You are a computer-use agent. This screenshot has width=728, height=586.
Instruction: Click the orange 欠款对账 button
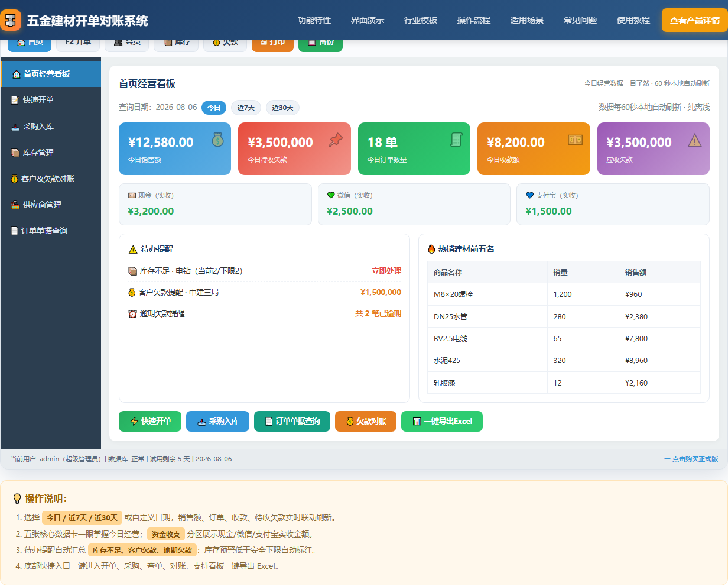pyautogui.click(x=366, y=421)
